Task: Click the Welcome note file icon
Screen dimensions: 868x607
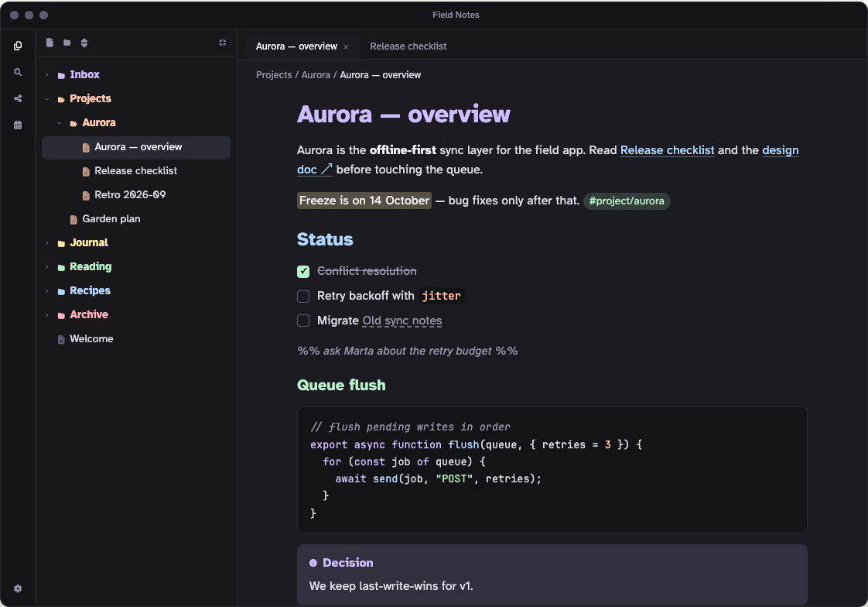Action: click(61, 339)
